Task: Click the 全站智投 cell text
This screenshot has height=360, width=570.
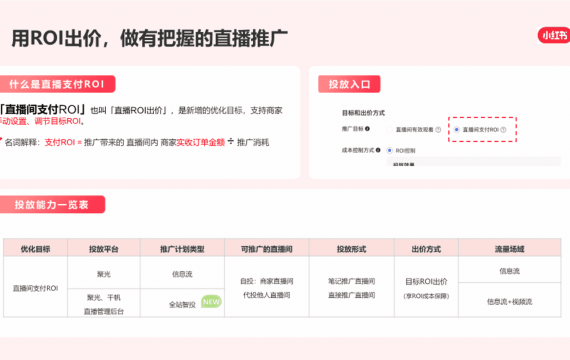Action: pos(182,304)
